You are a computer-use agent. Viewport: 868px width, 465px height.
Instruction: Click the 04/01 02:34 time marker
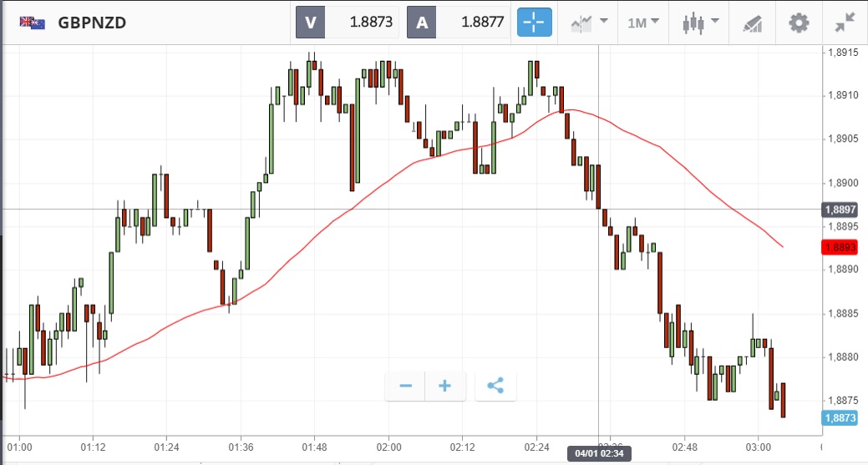pyautogui.click(x=598, y=453)
